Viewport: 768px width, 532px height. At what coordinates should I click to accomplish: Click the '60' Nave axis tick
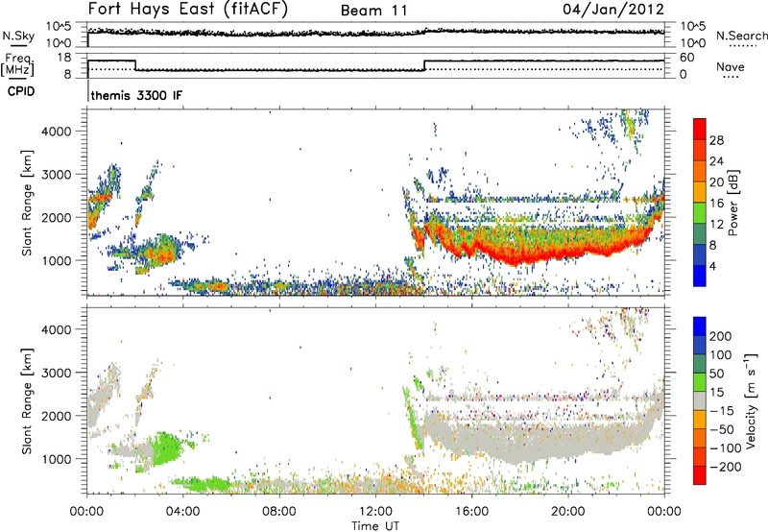click(687, 58)
